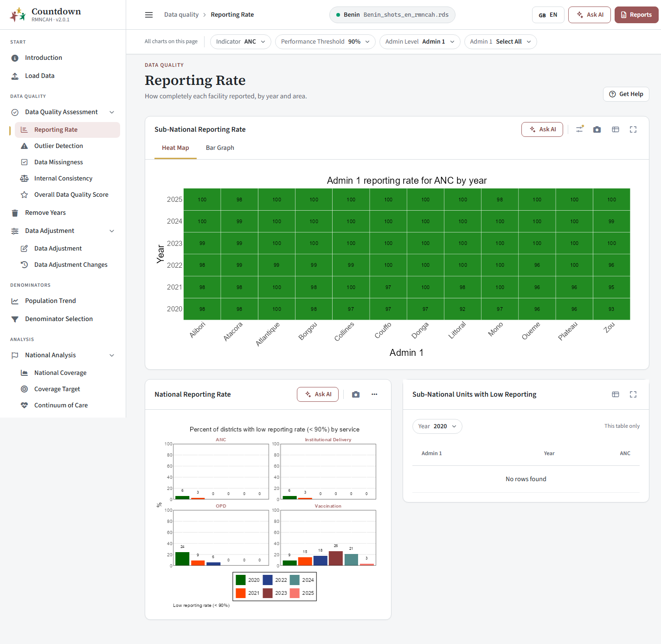Open Introduction page
661x644 pixels.
click(63, 58)
